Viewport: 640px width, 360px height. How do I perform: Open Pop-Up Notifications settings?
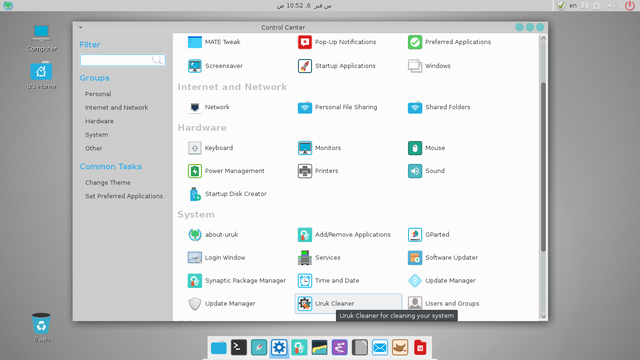click(337, 42)
